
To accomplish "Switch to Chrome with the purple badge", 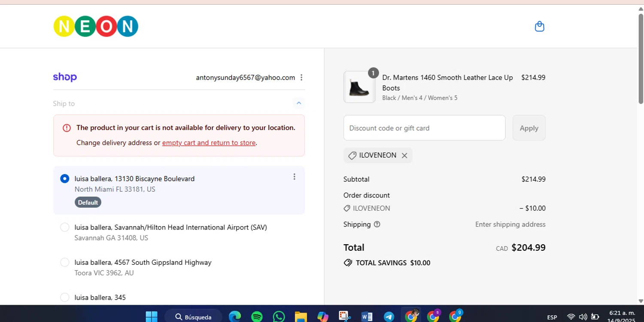I will (x=434, y=316).
